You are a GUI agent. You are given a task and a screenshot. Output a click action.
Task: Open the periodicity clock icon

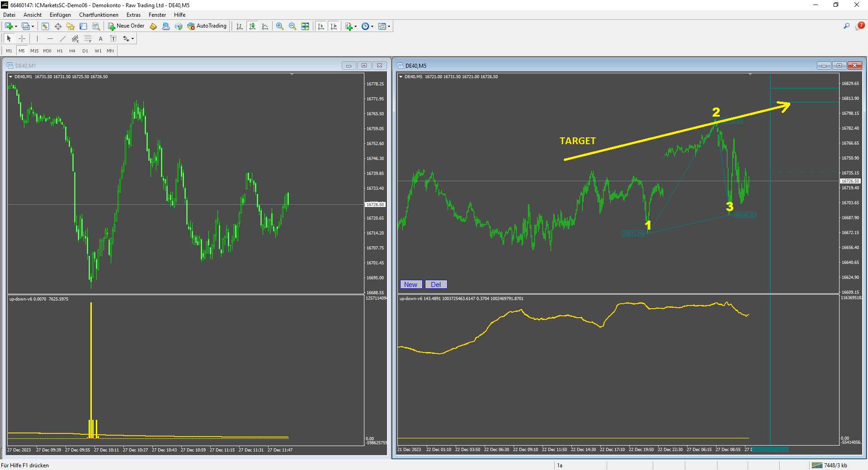365,26
